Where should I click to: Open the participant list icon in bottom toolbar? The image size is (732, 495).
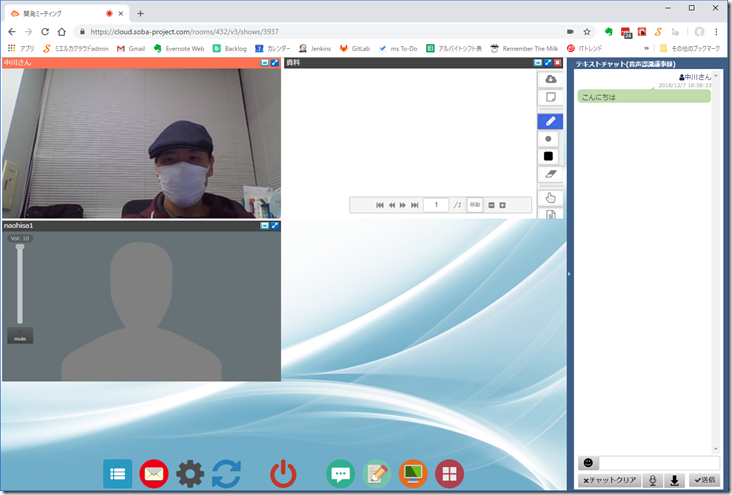(117, 474)
